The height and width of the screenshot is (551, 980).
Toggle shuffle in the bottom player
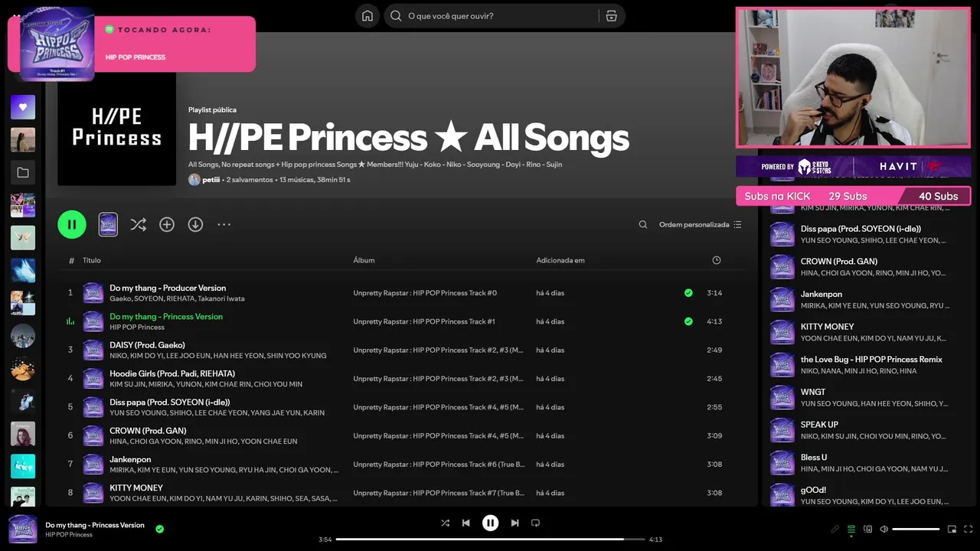click(446, 523)
